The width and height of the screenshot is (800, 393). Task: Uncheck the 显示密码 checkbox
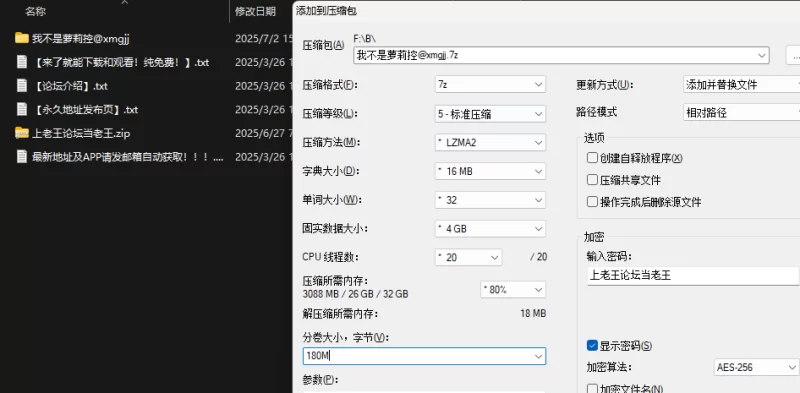pyautogui.click(x=592, y=346)
